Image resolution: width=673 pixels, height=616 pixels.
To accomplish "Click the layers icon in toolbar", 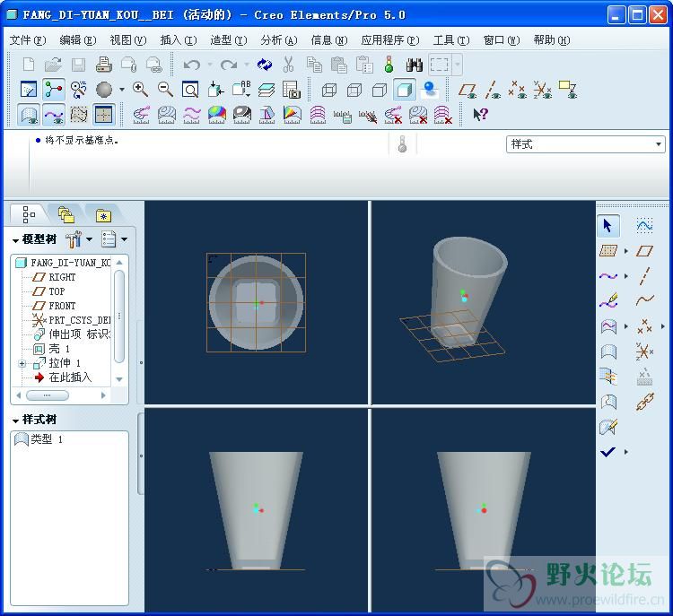I will pyautogui.click(x=267, y=90).
